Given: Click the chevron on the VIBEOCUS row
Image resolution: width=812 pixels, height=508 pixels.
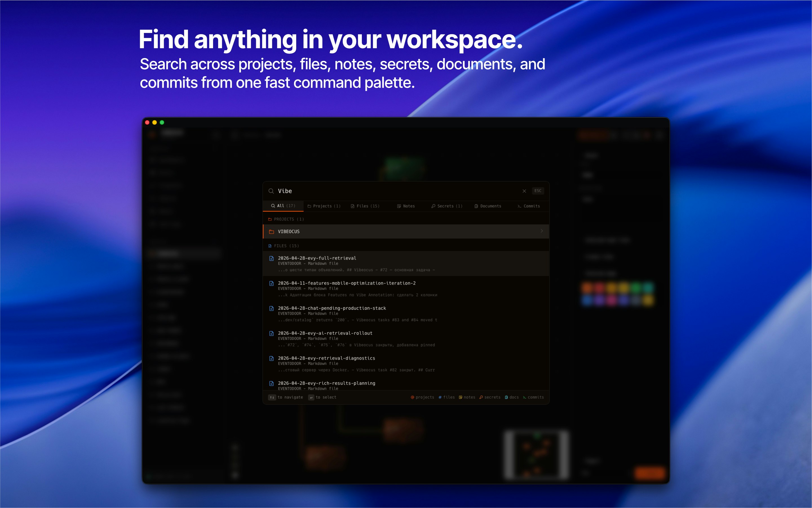Looking at the screenshot, I should click(541, 231).
